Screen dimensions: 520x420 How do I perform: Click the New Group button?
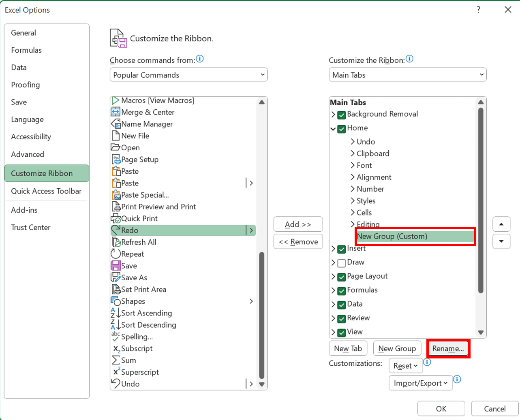coord(397,348)
